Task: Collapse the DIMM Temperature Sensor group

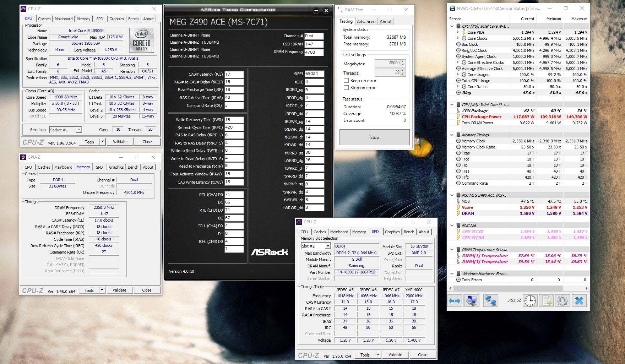Action: pos(452,250)
